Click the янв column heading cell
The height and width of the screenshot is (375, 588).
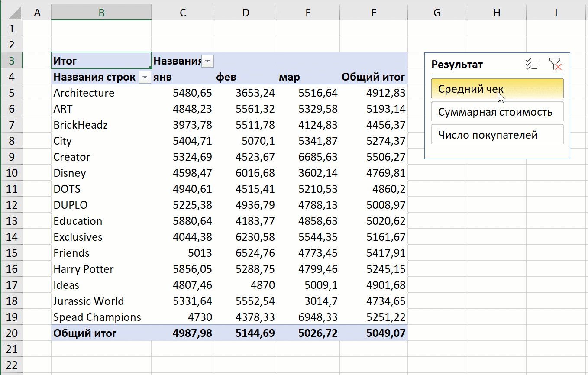point(183,77)
